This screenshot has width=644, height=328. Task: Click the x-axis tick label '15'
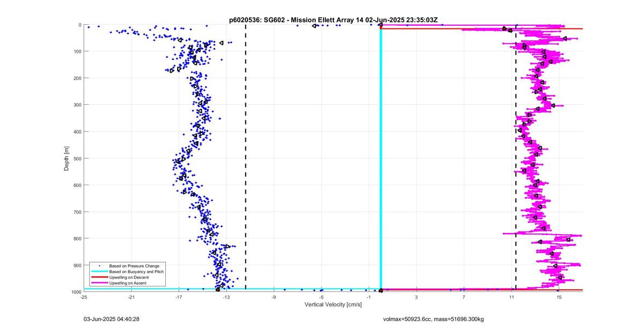point(559,297)
